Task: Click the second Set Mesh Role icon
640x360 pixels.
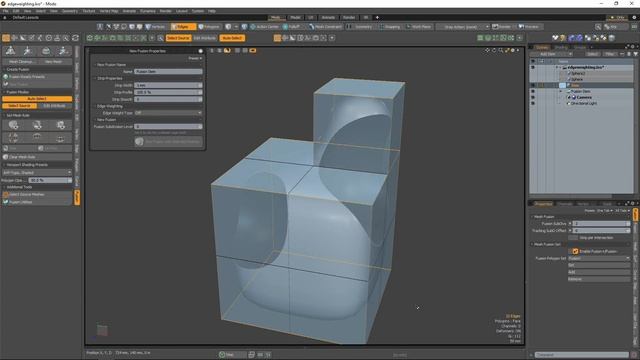Action: pos(37,125)
